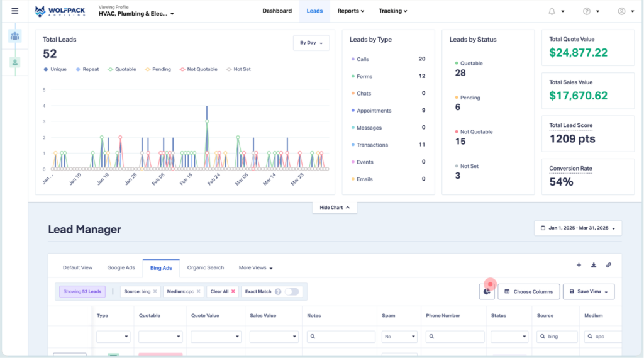Open the Quotable column filter dropdown
This screenshot has height=358, width=644.
tap(160, 336)
